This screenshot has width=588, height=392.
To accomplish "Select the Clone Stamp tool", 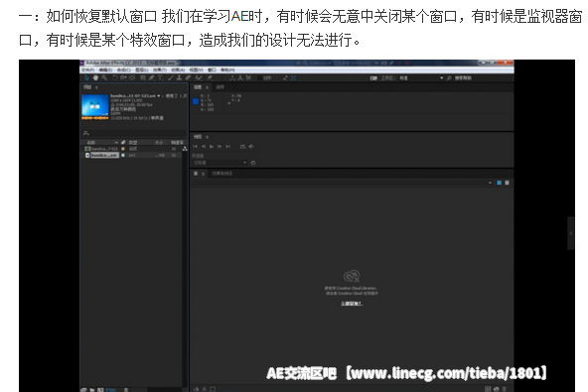I will (x=179, y=77).
